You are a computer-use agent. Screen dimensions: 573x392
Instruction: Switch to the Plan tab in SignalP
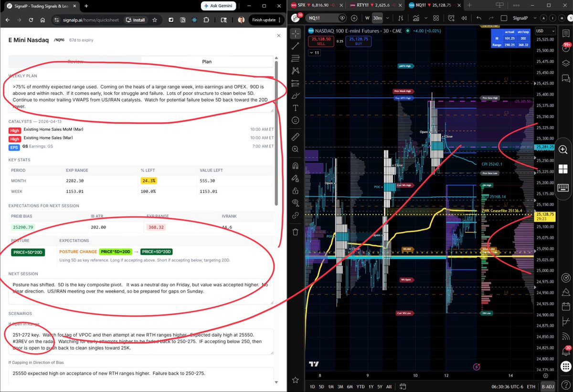point(206,62)
